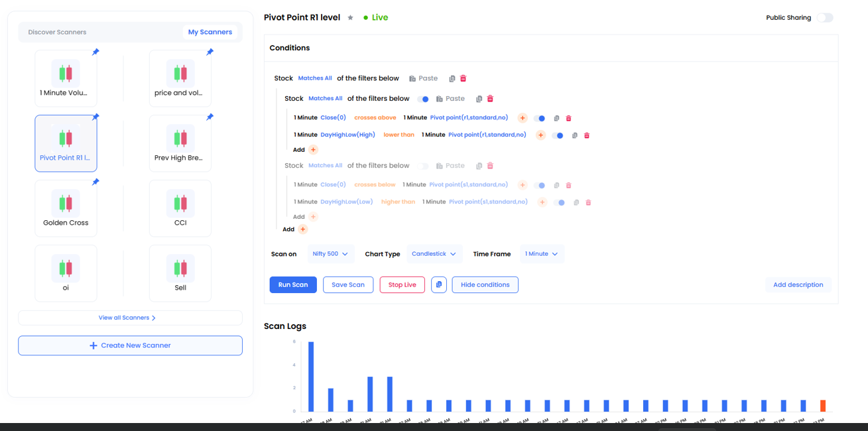
Task: Click the copy icon next to Stop Live
Action: pos(439,284)
